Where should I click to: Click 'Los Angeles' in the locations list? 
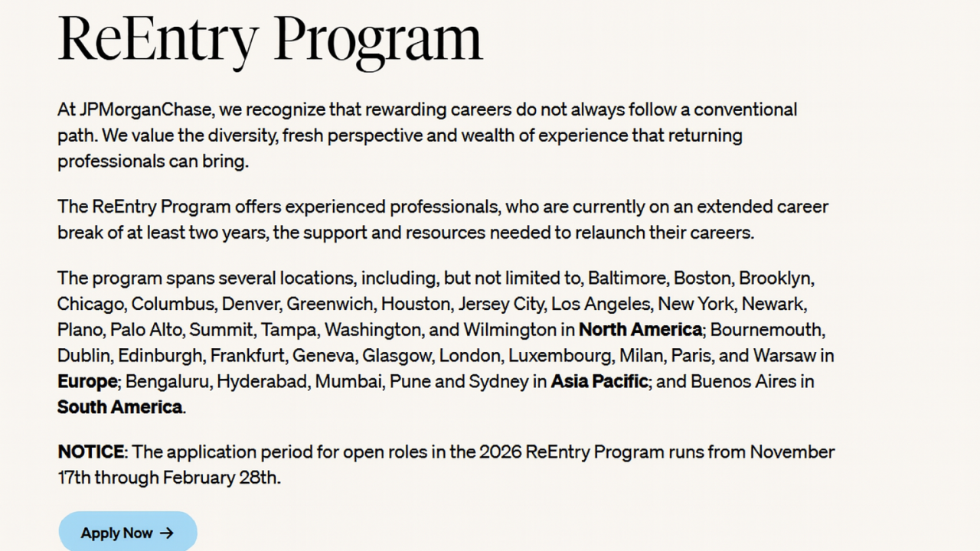click(600, 304)
